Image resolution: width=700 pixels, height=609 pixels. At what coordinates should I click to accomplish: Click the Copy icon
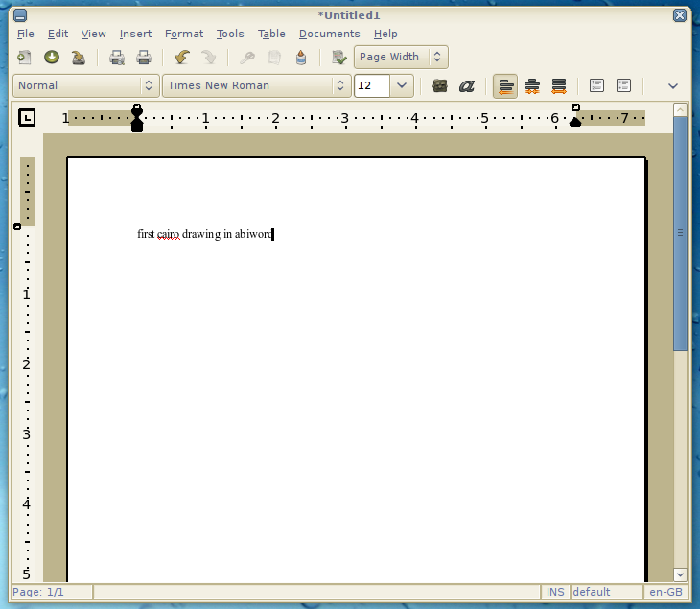[x=274, y=58]
